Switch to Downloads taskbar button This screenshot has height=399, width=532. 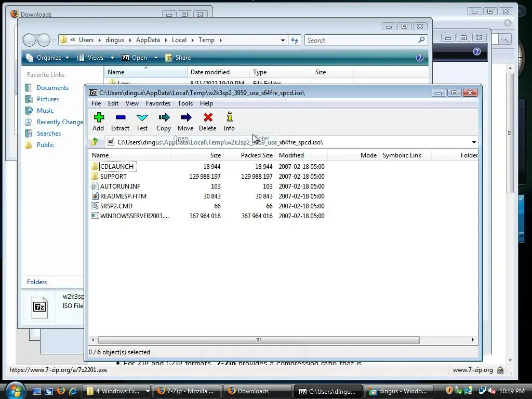coord(258,391)
